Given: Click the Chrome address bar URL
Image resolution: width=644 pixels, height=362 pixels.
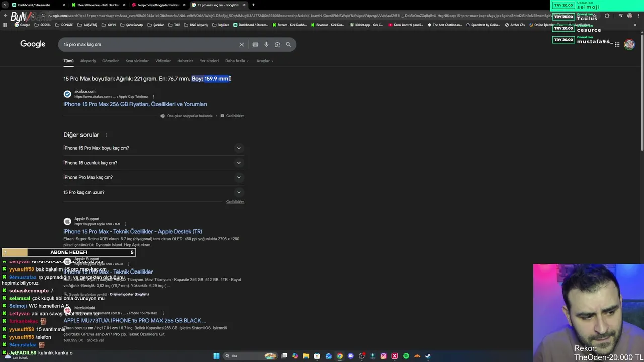Looking at the screenshot, I should [x=302, y=16].
